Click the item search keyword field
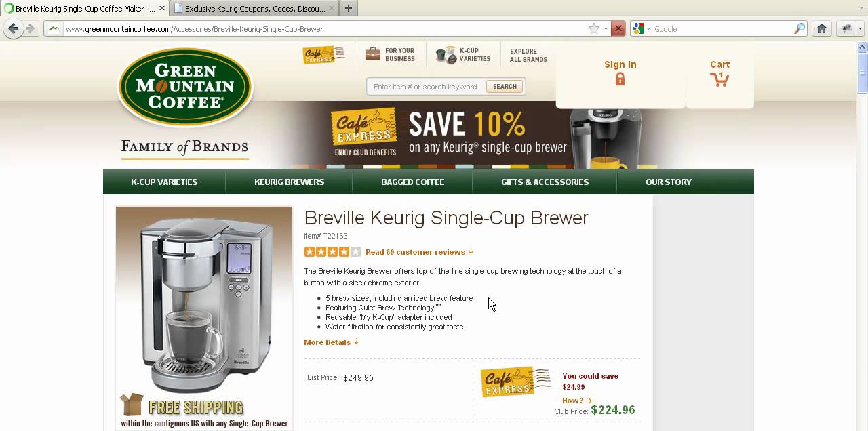The width and height of the screenshot is (868, 431). pyautogui.click(x=427, y=87)
